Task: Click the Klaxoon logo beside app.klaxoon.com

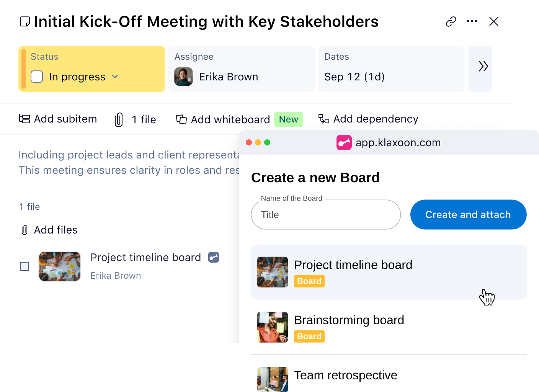Action: pos(344,142)
